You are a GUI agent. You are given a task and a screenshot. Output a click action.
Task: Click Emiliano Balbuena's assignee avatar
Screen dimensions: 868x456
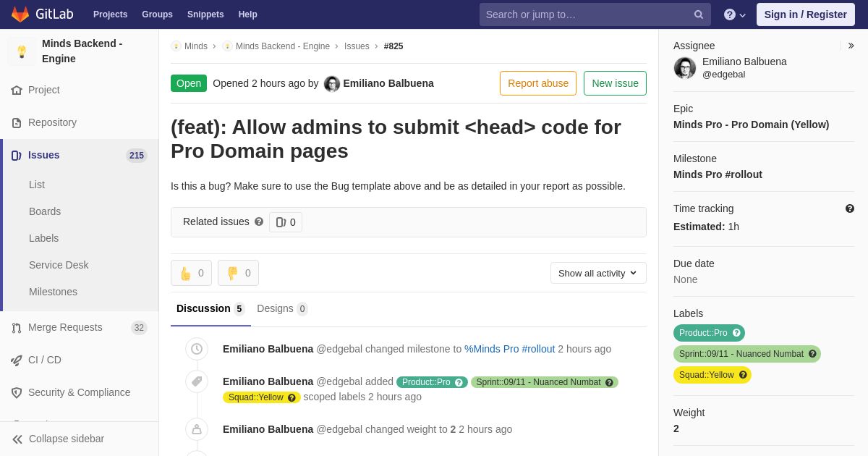(x=685, y=68)
